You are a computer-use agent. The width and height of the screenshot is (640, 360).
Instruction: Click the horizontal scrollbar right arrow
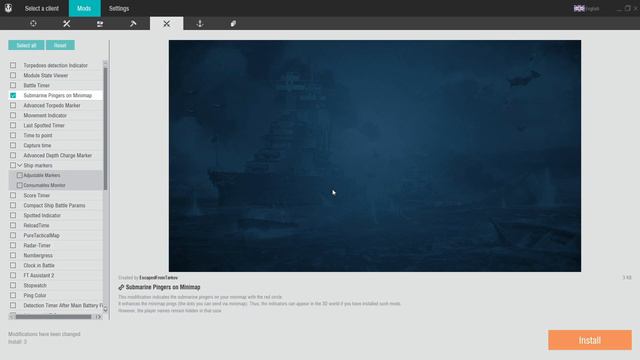coord(98,317)
